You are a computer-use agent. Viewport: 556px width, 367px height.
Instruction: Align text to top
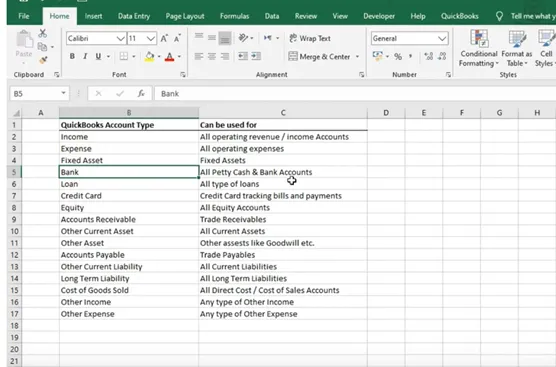point(199,37)
